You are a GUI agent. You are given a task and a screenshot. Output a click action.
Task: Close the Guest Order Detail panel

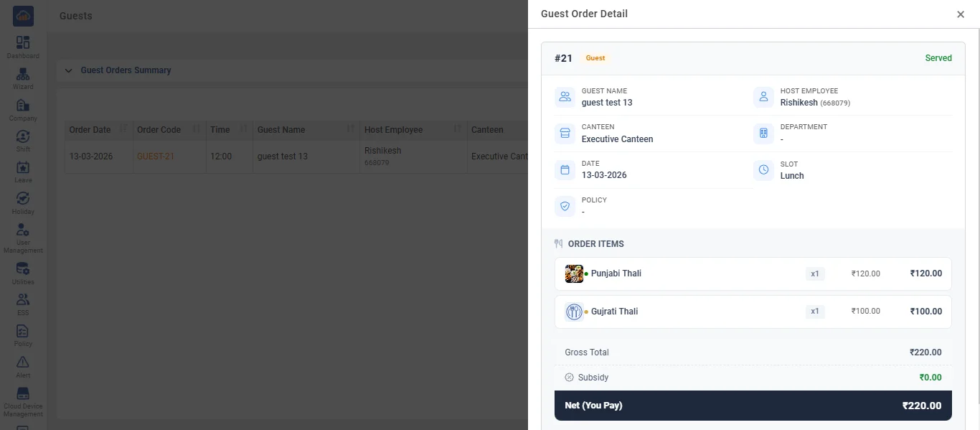(x=961, y=14)
